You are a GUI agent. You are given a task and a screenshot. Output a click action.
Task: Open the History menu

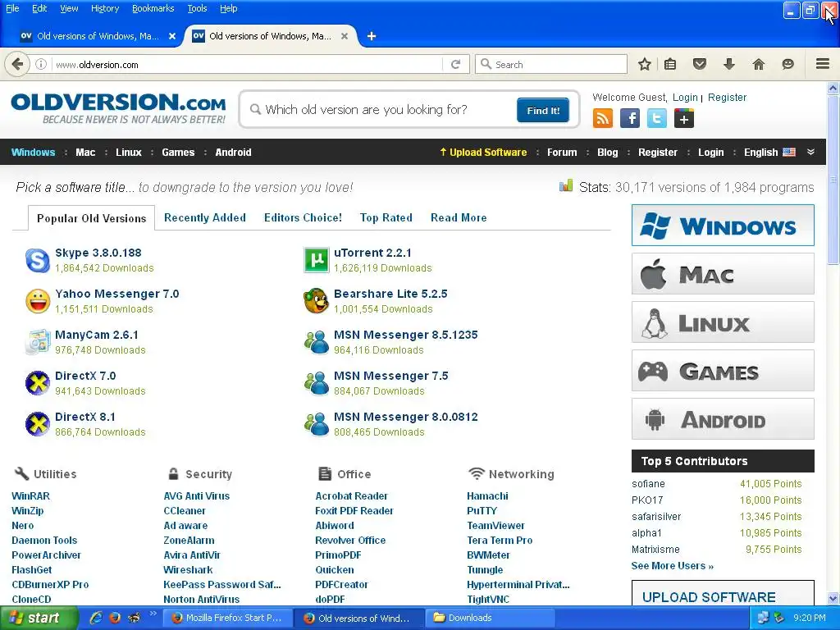coord(105,8)
